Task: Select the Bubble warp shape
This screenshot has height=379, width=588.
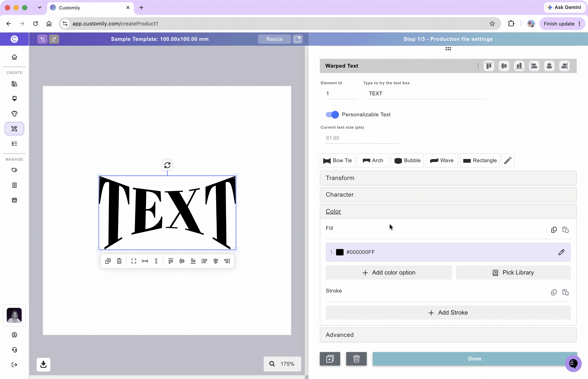Action: [x=407, y=160]
